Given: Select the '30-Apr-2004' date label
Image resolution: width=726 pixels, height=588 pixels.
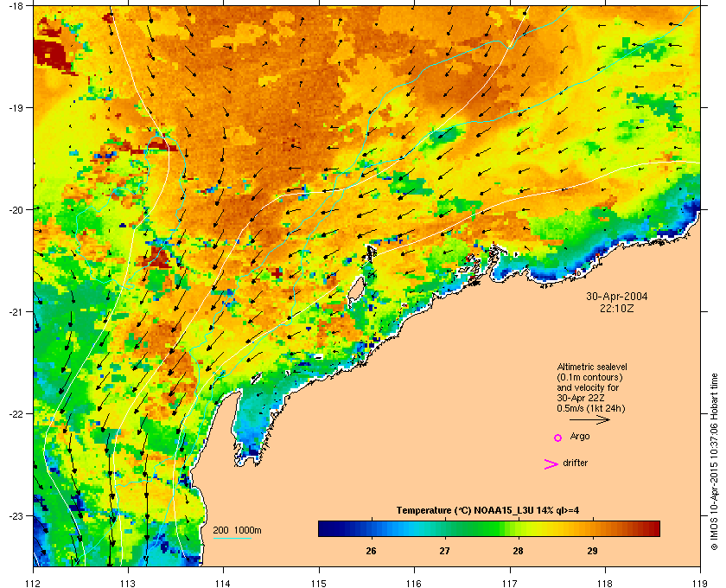Looking at the screenshot, I should click(x=617, y=296).
